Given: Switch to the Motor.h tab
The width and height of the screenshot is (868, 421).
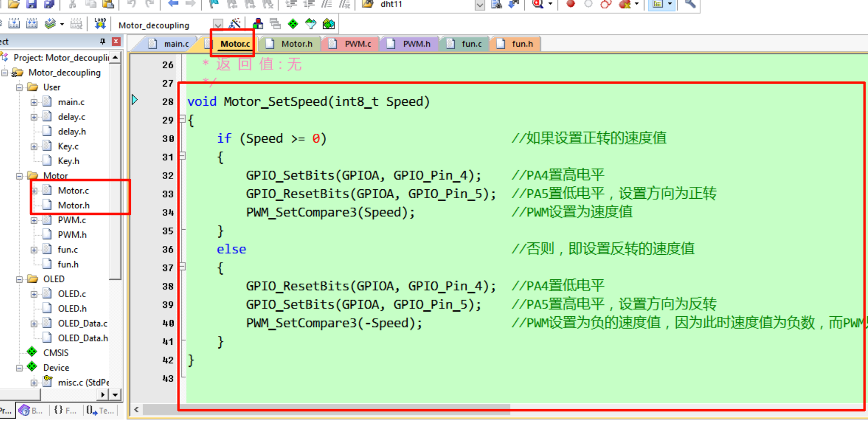Looking at the screenshot, I should coord(289,44).
